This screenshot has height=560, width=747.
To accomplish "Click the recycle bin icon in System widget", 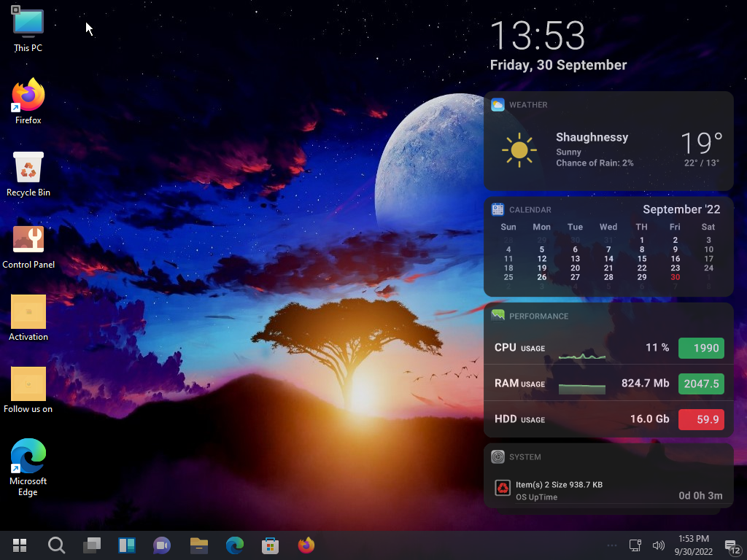I will click(x=503, y=488).
